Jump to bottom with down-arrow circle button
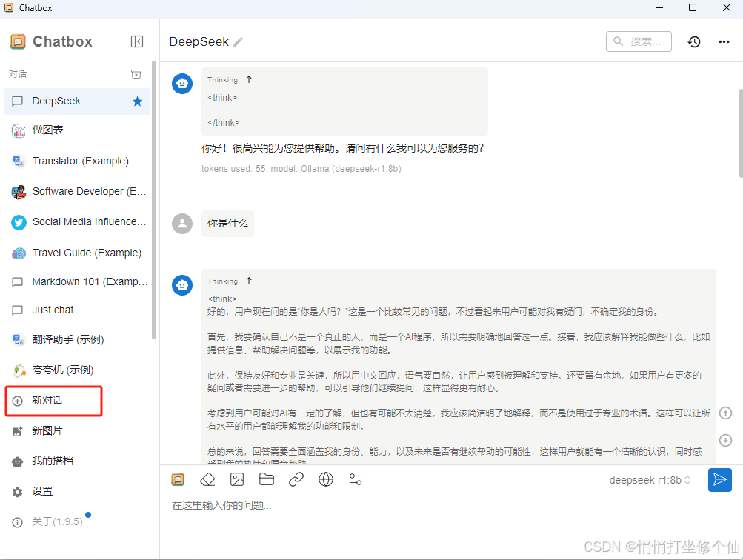The width and height of the screenshot is (743, 560). point(725,440)
